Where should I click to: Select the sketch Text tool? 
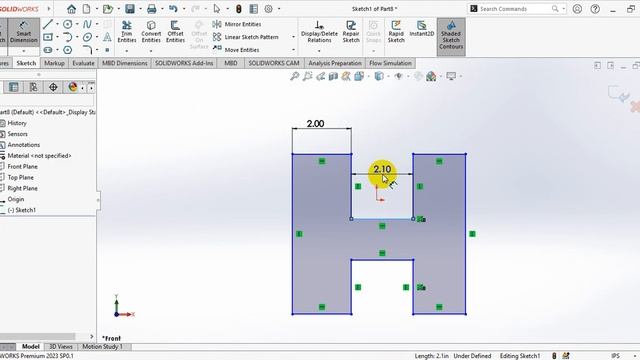click(x=107, y=37)
